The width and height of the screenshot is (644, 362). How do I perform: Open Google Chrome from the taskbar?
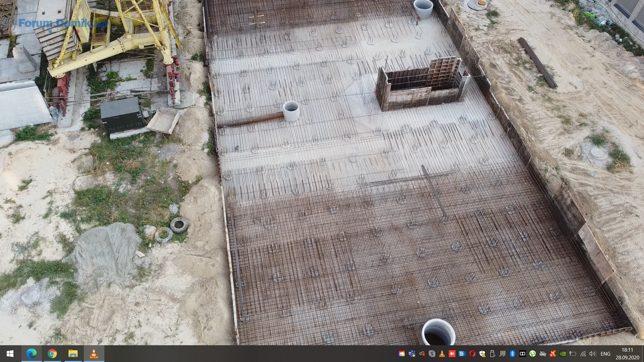[52, 354]
